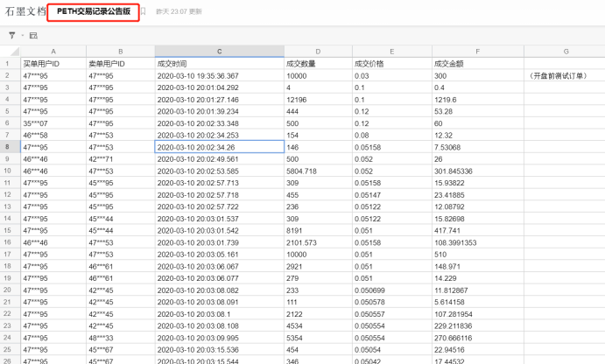The image size is (605, 364).
Task: Click the amount cell 108.3991353
Action: click(x=478, y=242)
